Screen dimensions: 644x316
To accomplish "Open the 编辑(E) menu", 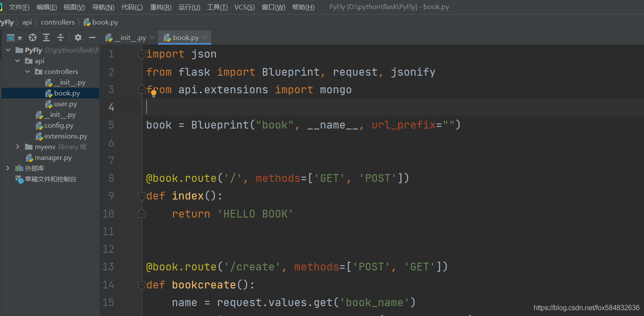I will 46,7.
